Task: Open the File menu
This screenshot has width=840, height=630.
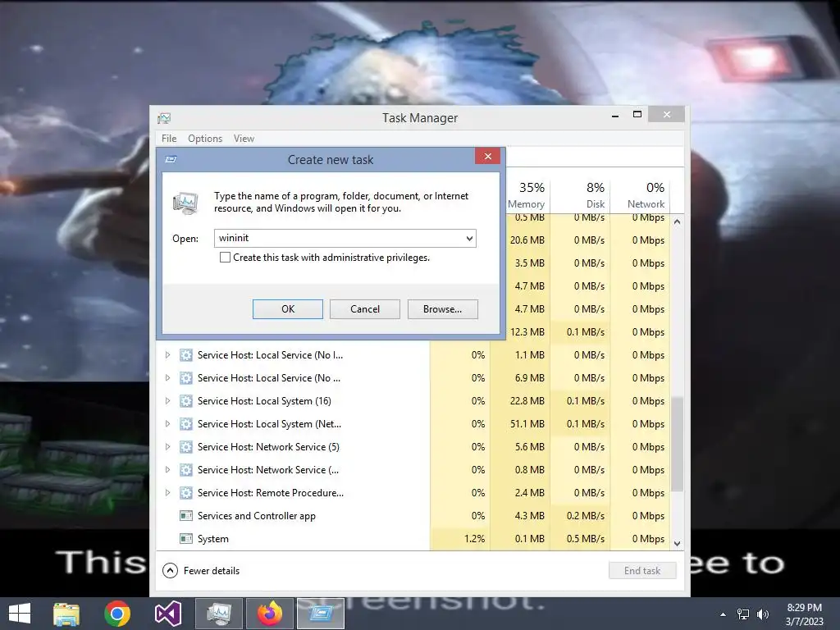Action: tap(169, 138)
